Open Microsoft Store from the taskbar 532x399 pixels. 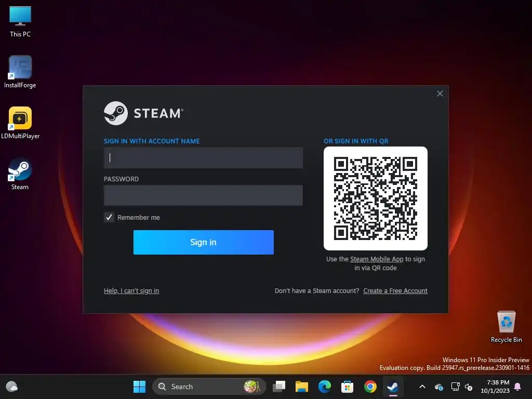pyautogui.click(x=347, y=387)
